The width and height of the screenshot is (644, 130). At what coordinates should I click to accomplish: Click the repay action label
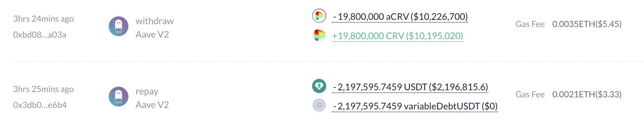tap(147, 92)
